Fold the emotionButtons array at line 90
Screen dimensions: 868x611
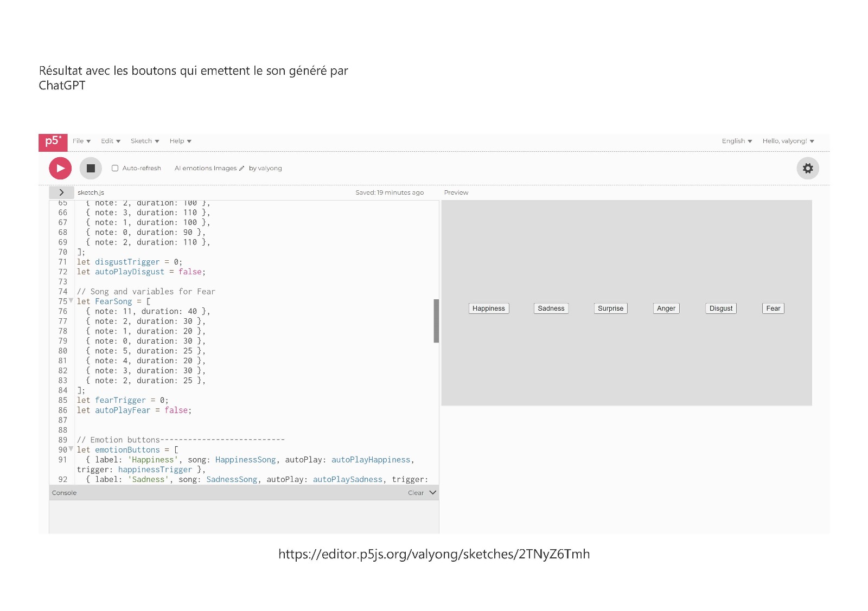(71, 449)
